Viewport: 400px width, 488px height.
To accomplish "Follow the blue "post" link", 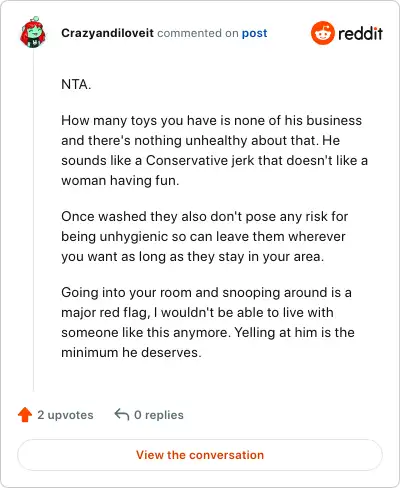I will 254,33.
